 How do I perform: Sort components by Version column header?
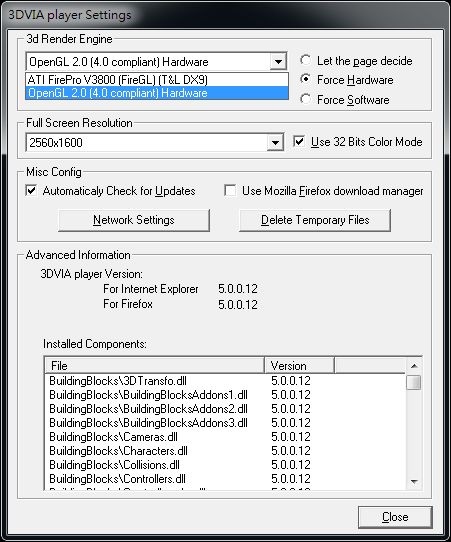pyautogui.click(x=299, y=366)
